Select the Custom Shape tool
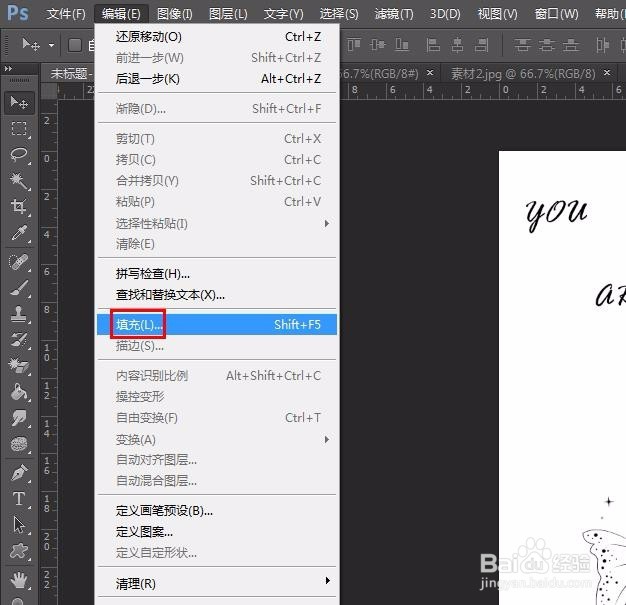The image size is (626, 605). [19, 551]
